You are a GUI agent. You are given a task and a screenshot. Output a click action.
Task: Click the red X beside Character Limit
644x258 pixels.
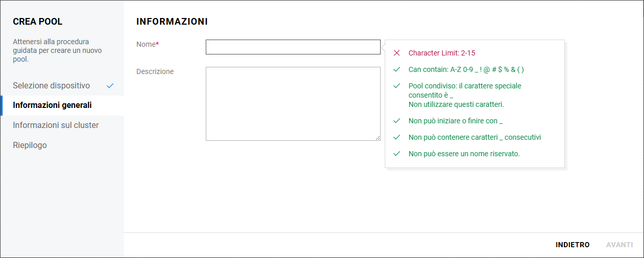[x=397, y=53]
